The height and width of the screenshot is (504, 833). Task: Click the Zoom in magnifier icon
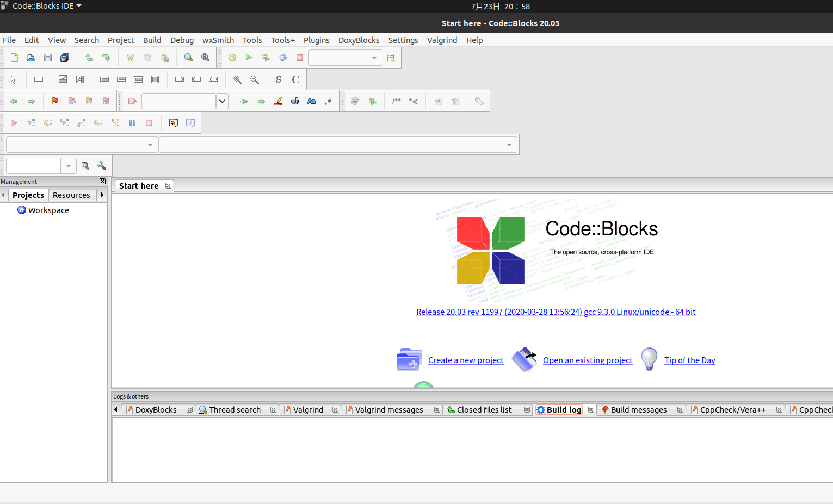(x=238, y=79)
